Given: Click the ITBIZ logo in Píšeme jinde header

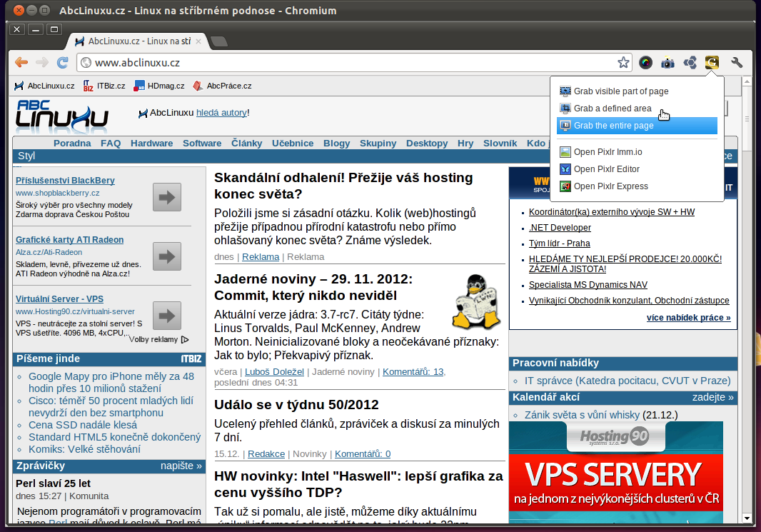Looking at the screenshot, I should tap(191, 358).
